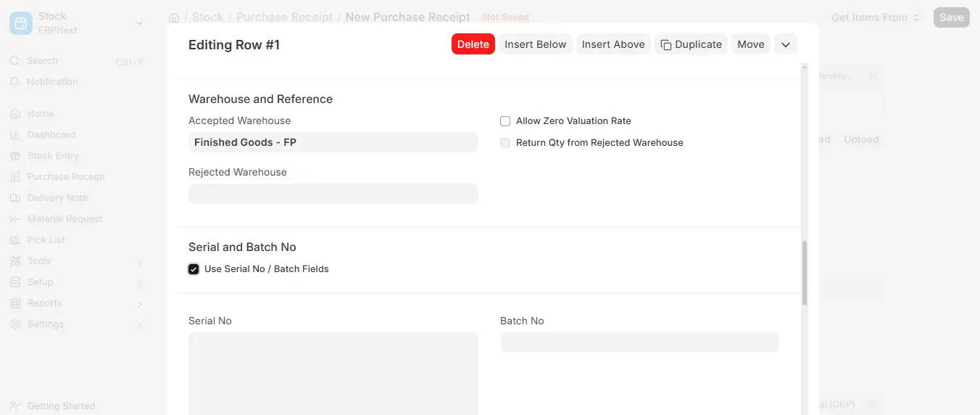Click the dialog vertical scrollbar thumb
980x415 pixels.
[x=805, y=274]
